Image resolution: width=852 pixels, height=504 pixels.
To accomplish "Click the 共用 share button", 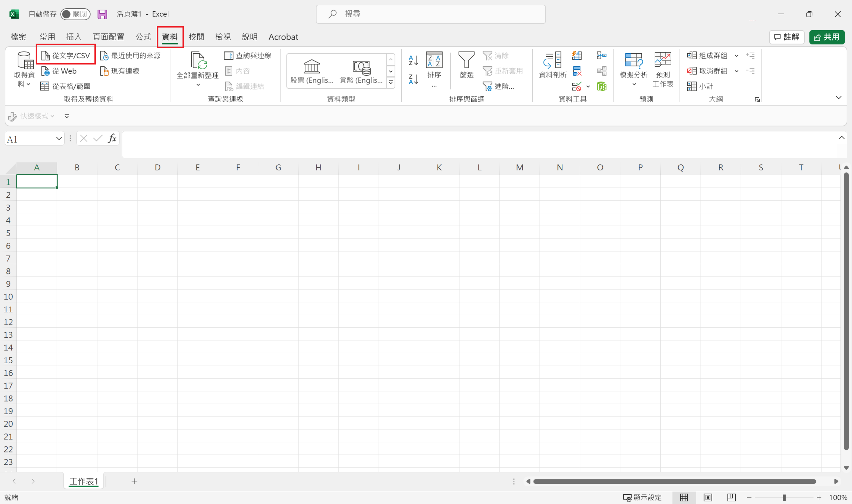I will click(x=826, y=37).
